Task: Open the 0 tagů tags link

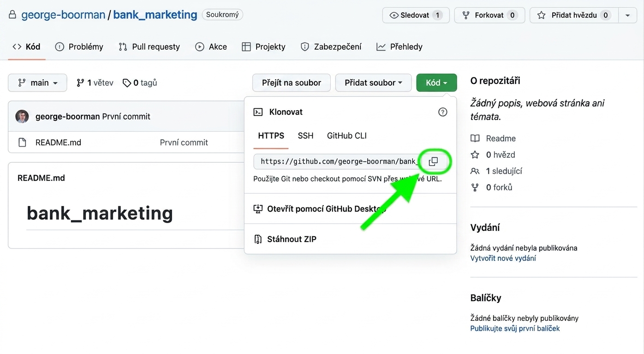Action: pos(140,83)
